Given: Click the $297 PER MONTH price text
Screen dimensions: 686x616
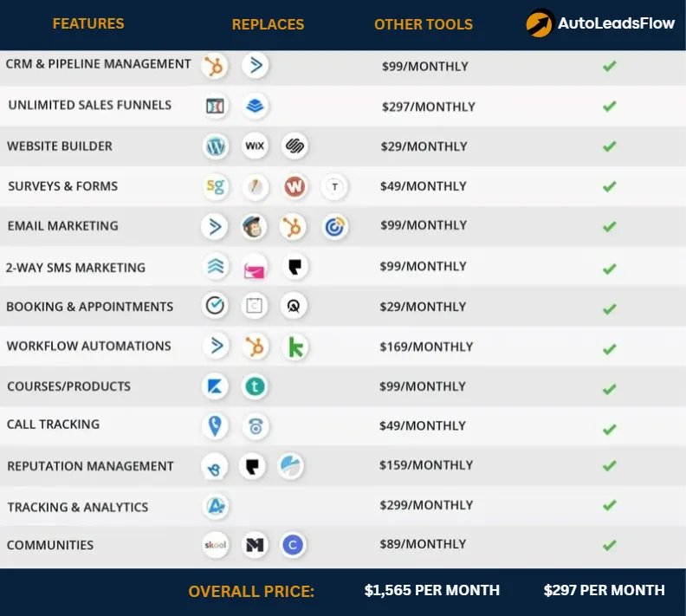Looking at the screenshot, I should coord(605,590).
